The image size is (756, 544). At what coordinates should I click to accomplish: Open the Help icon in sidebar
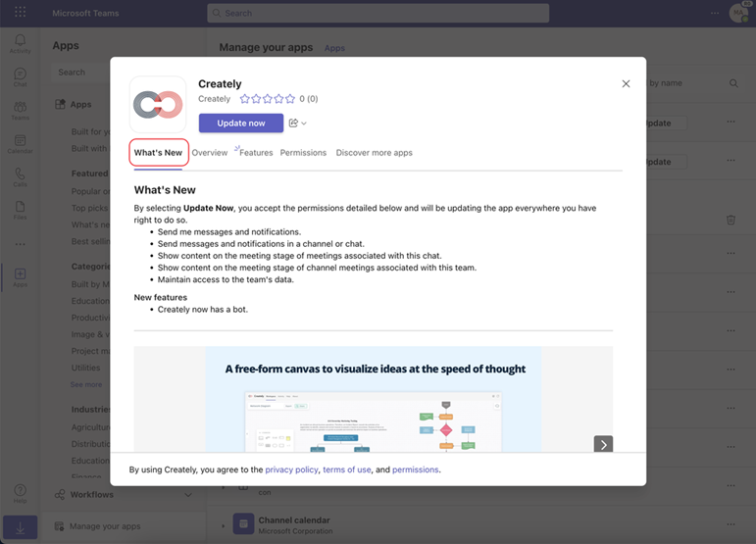point(20,492)
